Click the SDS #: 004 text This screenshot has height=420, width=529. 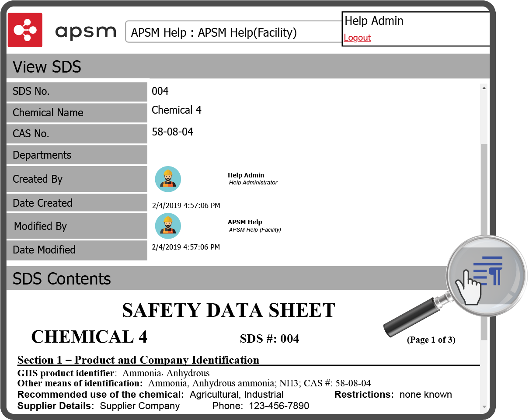(270, 339)
